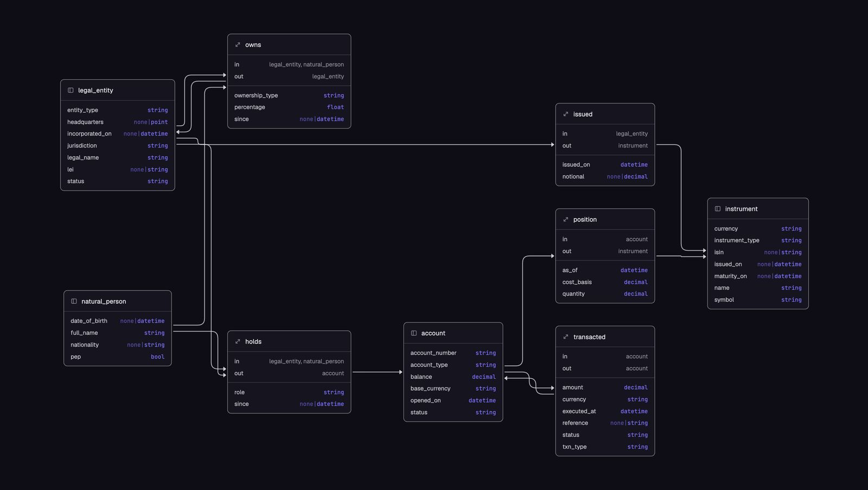Click the opened_on field in account
The width and height of the screenshot is (868, 490).
(453, 400)
